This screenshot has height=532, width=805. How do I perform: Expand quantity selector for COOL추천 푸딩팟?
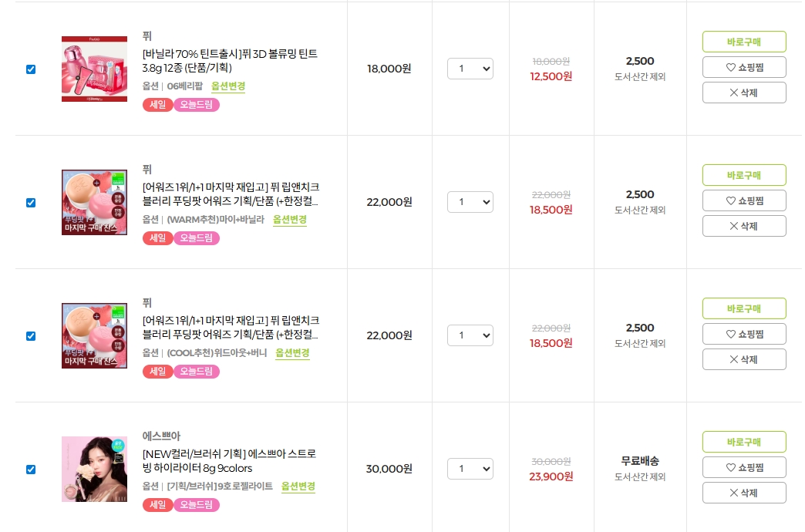click(470, 335)
